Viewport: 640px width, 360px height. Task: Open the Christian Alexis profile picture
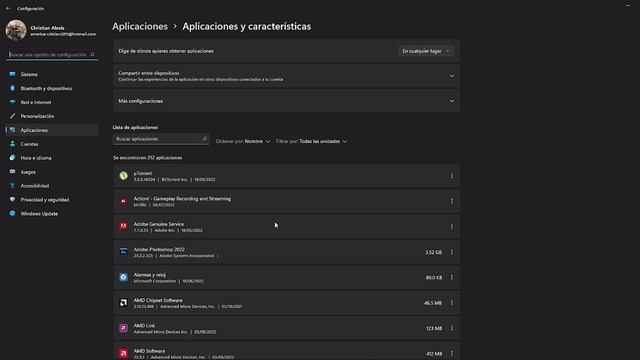click(16, 30)
